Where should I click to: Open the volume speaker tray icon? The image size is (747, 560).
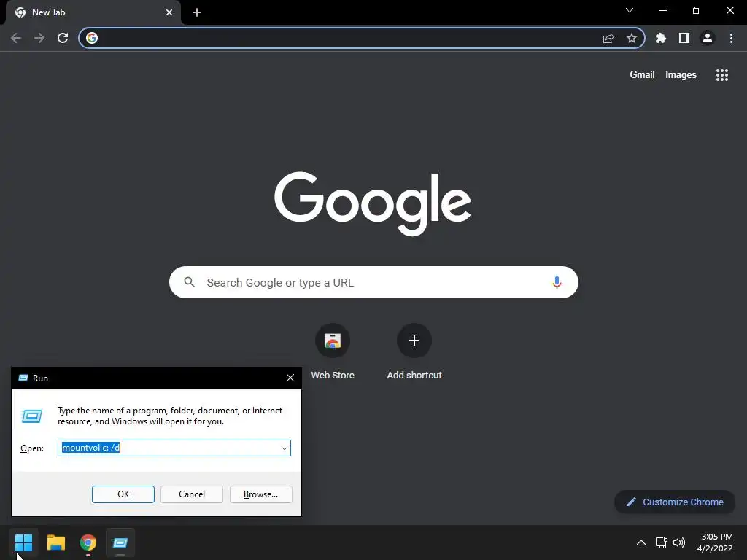[679, 542]
